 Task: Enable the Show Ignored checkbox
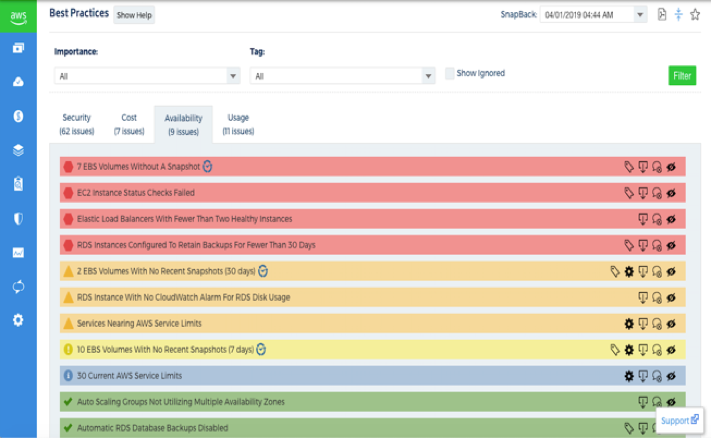[x=449, y=73]
